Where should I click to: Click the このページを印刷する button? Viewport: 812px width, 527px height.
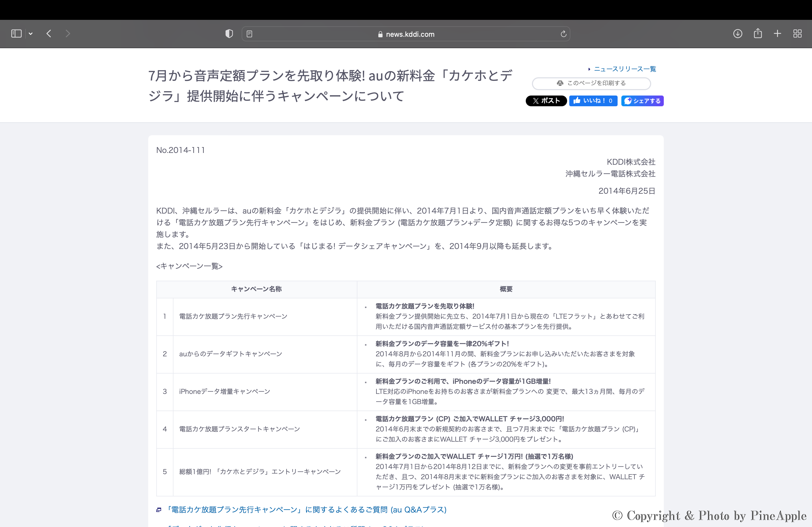591,83
